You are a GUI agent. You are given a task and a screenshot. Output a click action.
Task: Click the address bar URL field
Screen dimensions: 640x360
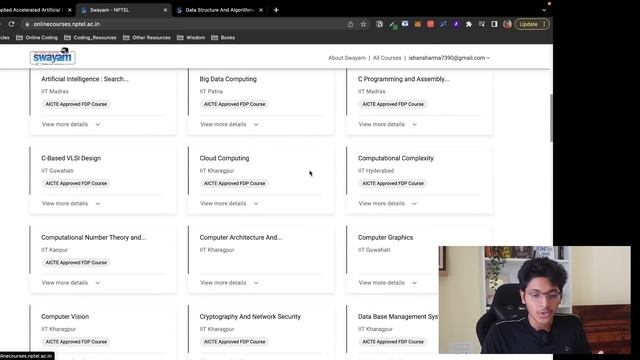[x=184, y=24]
